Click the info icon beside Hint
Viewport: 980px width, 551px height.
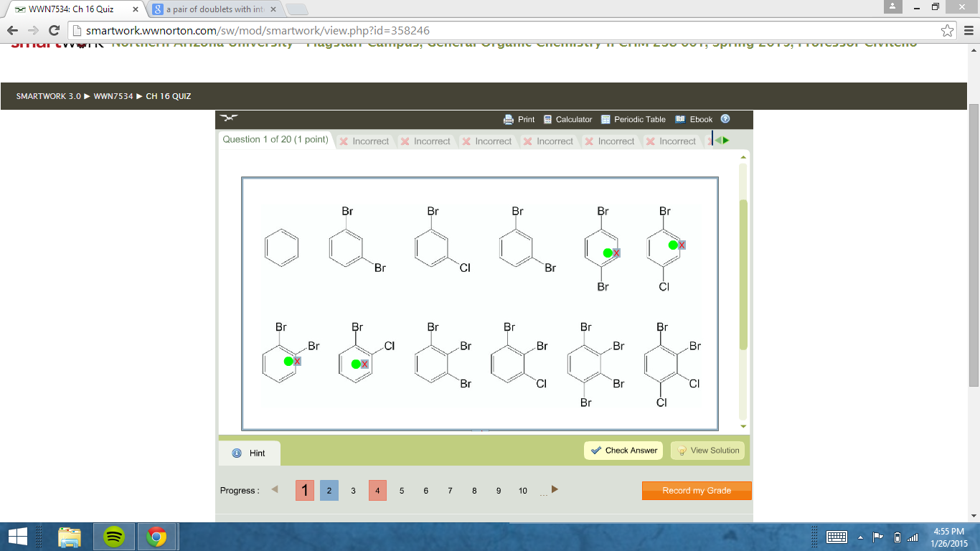click(x=237, y=453)
